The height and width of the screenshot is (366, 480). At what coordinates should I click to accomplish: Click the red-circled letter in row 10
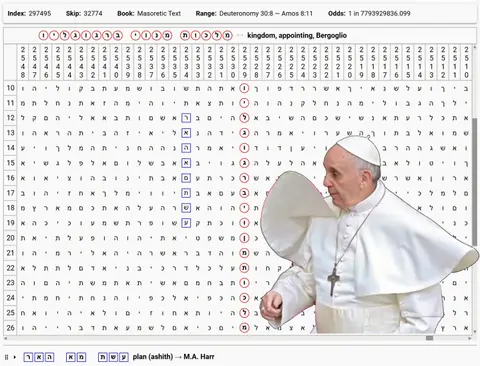coord(244,88)
